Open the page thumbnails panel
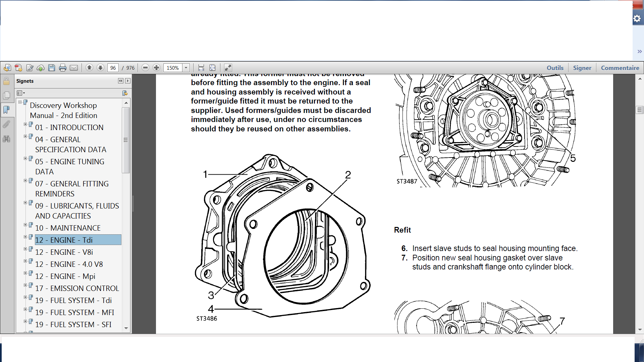The image size is (644, 362). (6, 96)
